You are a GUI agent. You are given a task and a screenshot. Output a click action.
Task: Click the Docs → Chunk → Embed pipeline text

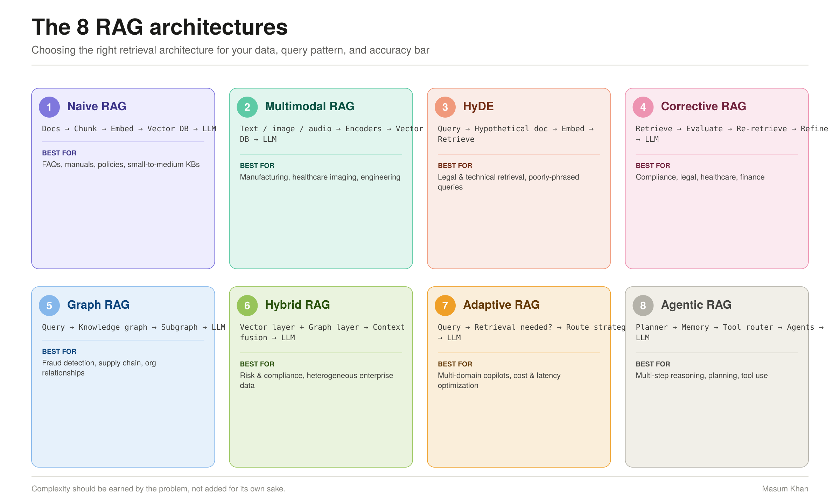click(129, 129)
